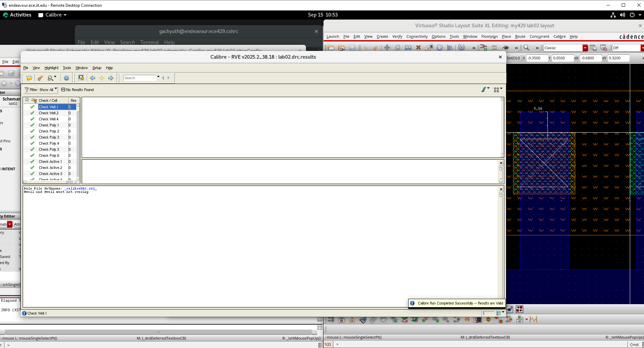Open results database folder icon in Calibre RVE
This screenshot has width=644, height=348.
pyautogui.click(x=29, y=78)
